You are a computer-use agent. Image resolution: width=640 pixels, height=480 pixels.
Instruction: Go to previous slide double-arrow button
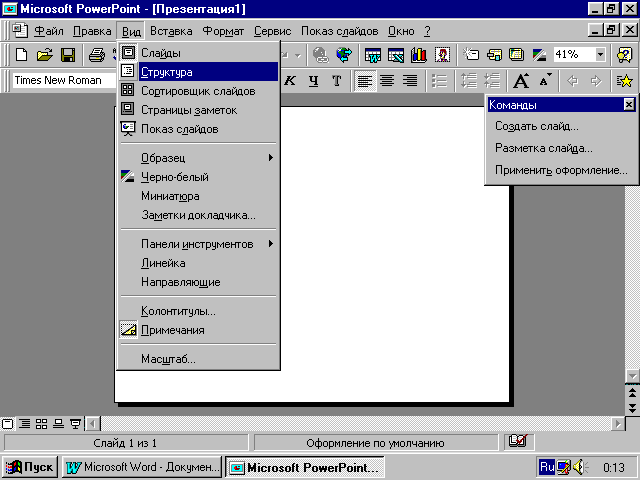coord(632,393)
